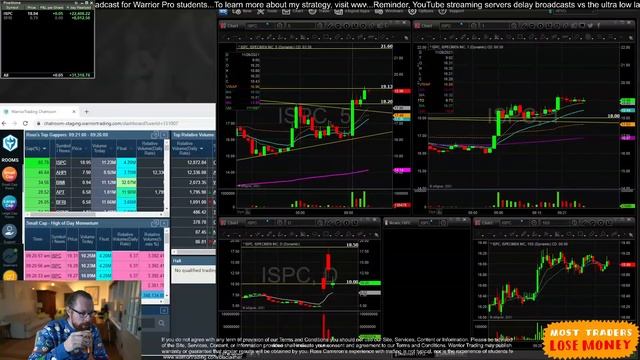The width and height of the screenshot is (640, 360).
Task: Click the Twitter icon in top-right chart header
Action: (590, 26)
